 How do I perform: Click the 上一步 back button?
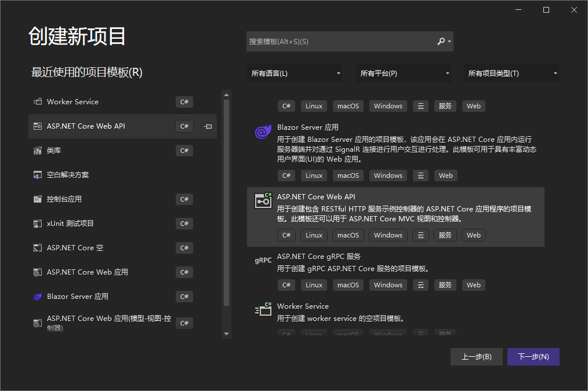pos(476,357)
